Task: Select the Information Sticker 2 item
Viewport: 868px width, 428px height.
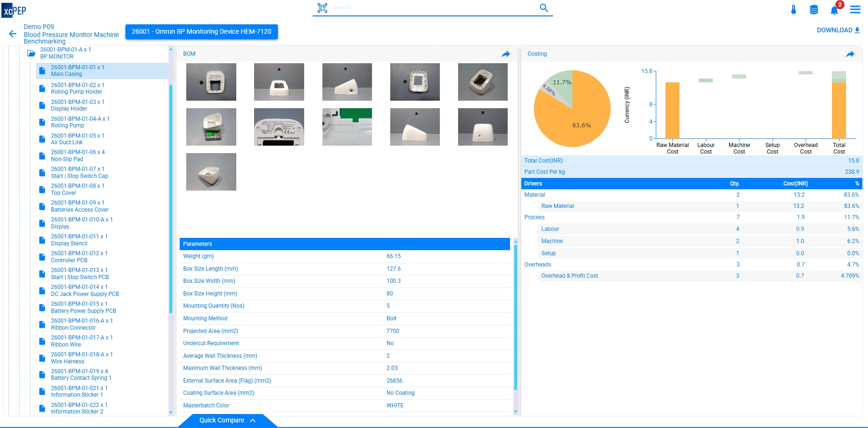Action: (79, 408)
